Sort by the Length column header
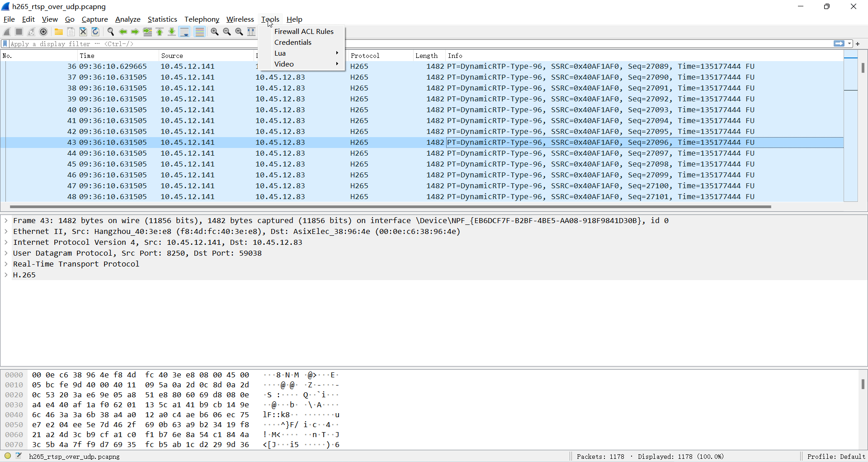Image resolution: width=868 pixels, height=462 pixels. tap(429, 56)
